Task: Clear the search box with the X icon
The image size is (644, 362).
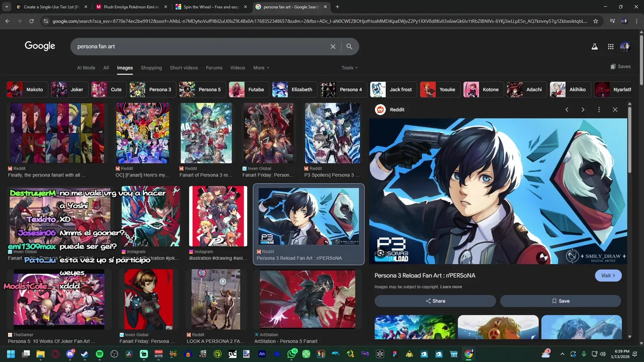Action: [333, 46]
